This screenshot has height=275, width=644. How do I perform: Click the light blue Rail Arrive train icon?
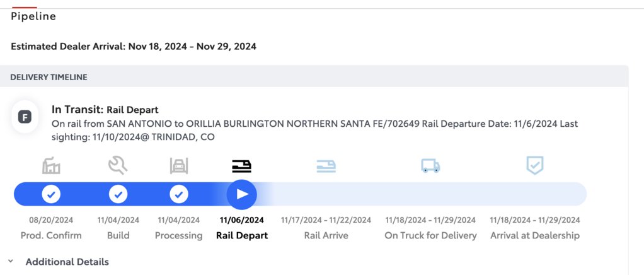tap(326, 166)
